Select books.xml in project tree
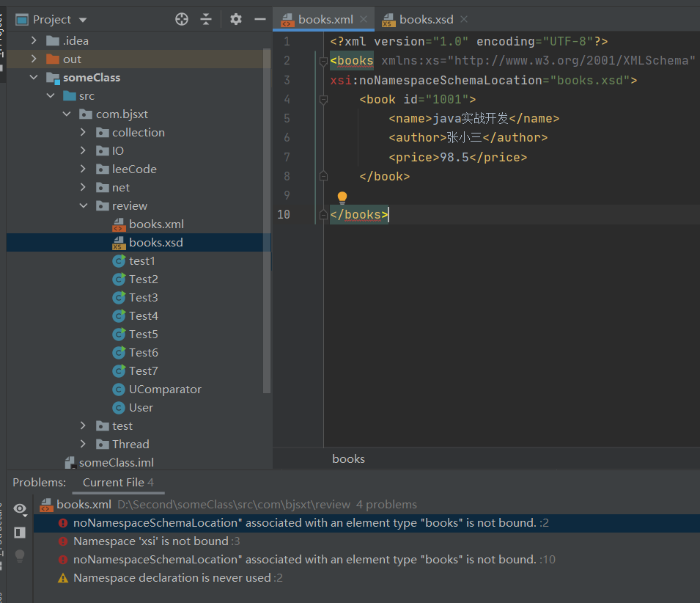Image resolution: width=700 pixels, height=603 pixels. tap(148, 224)
